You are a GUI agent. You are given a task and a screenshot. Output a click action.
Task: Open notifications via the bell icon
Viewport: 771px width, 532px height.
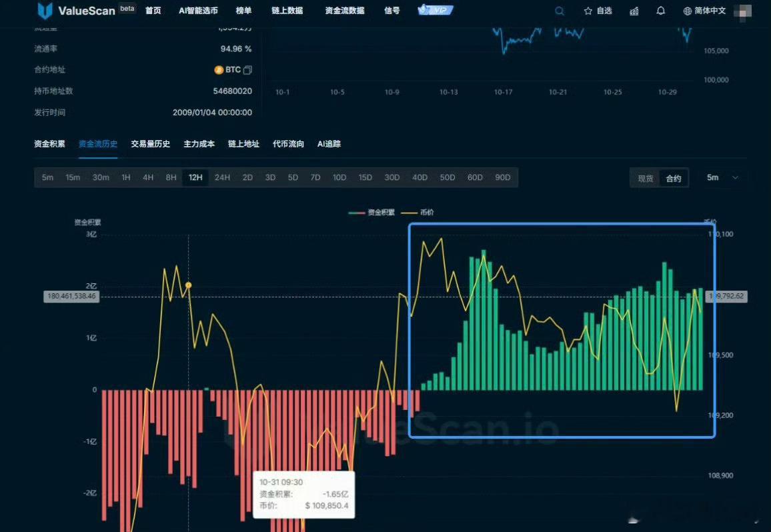[661, 11]
